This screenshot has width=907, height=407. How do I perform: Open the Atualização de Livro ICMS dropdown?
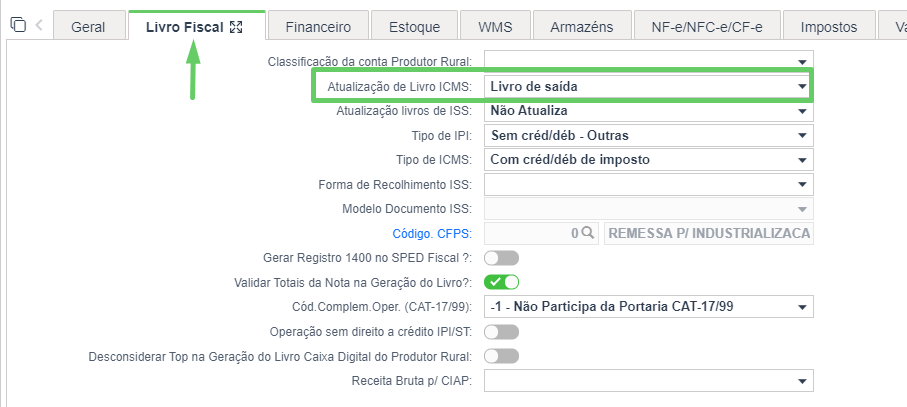(x=648, y=86)
